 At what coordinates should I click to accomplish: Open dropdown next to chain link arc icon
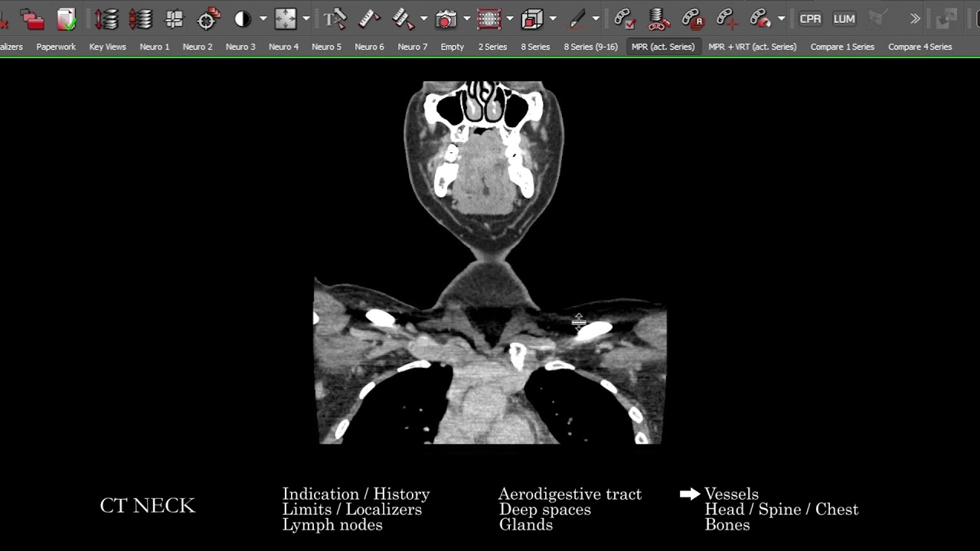tap(781, 19)
